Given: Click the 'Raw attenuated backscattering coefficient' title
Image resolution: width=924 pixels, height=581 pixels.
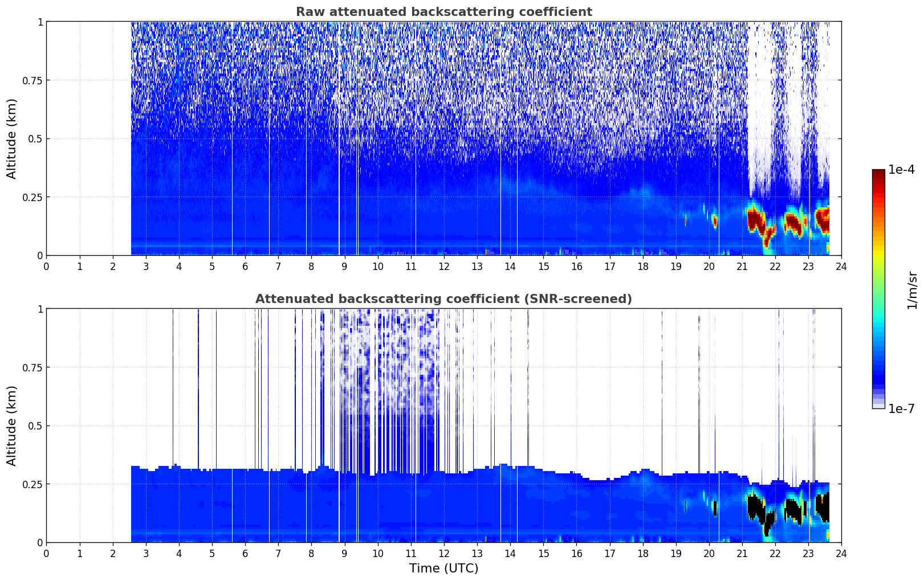Looking at the screenshot, I should tap(443, 12).
